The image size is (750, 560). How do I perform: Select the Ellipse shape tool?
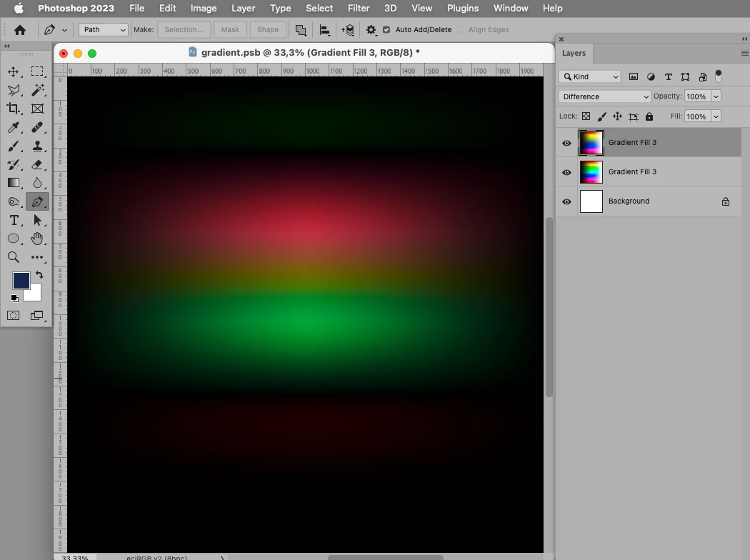(x=14, y=239)
